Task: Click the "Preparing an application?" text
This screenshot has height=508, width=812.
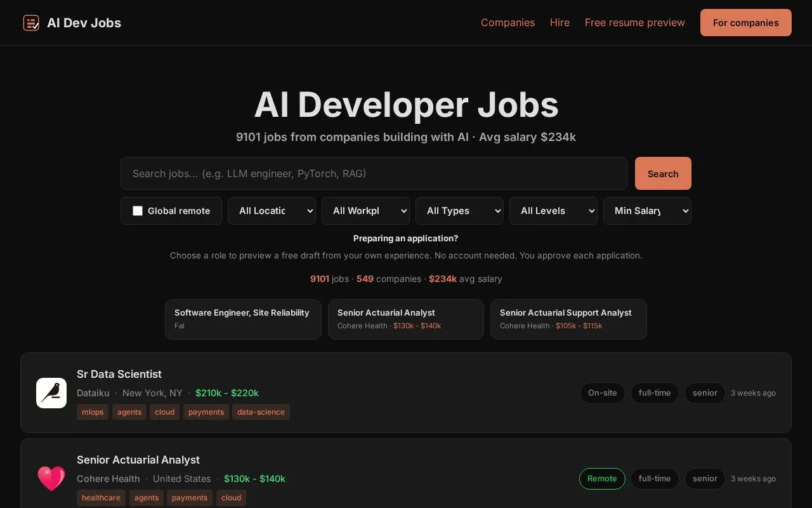Action: 406,238
